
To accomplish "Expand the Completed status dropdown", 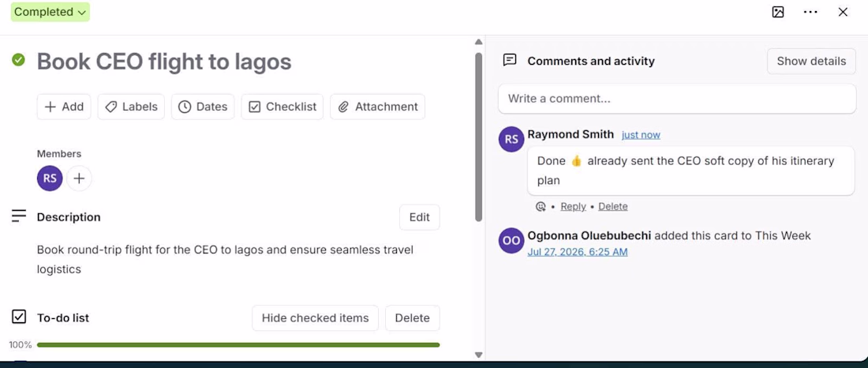I will point(51,12).
